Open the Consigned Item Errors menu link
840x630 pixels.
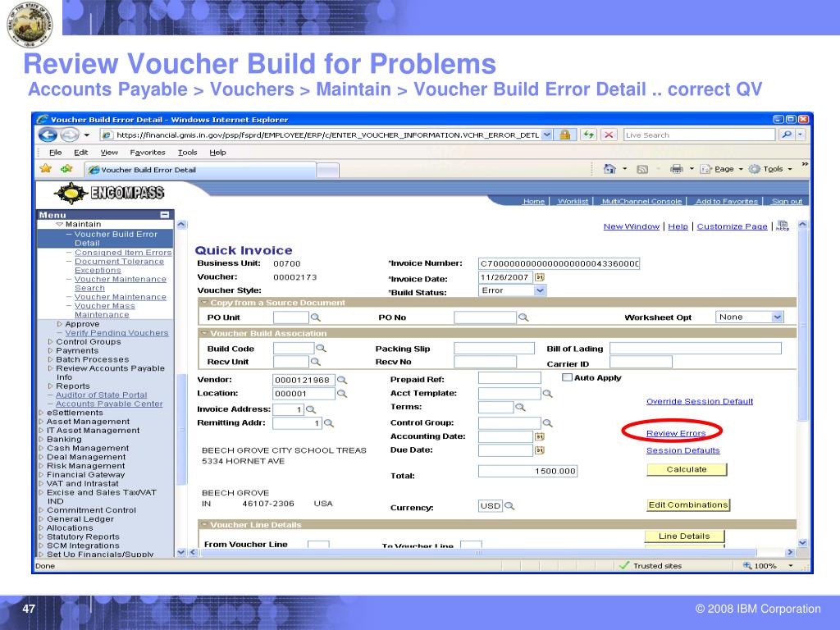tap(123, 253)
